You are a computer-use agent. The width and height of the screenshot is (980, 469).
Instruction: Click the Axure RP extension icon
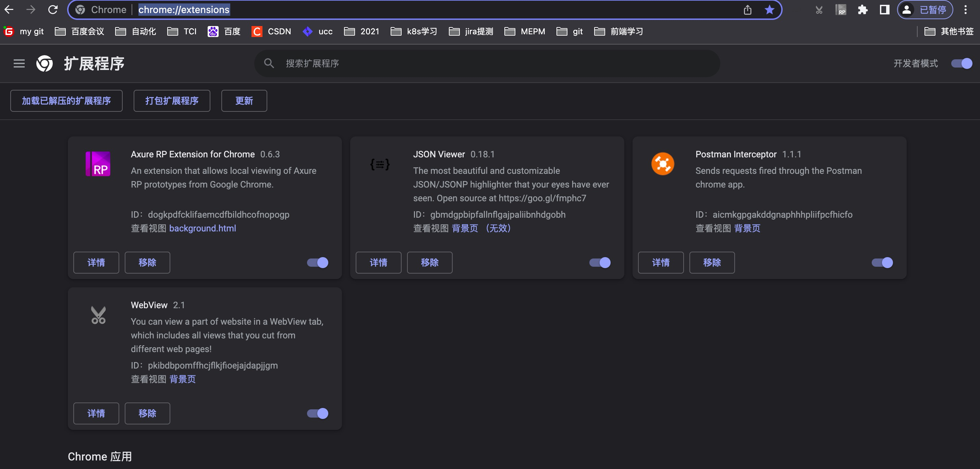pyautogui.click(x=98, y=164)
